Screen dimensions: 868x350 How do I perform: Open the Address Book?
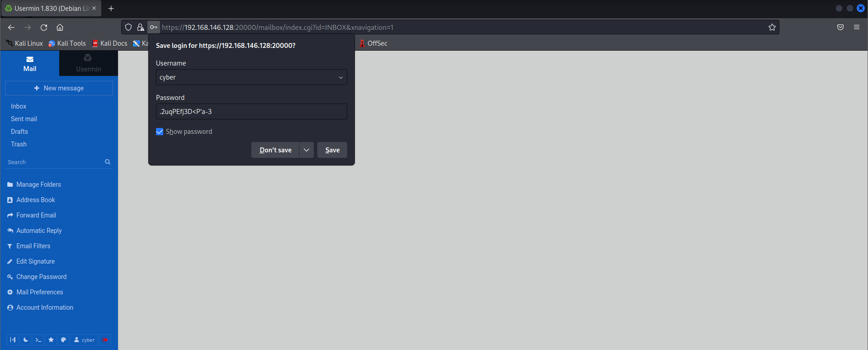tap(31, 200)
